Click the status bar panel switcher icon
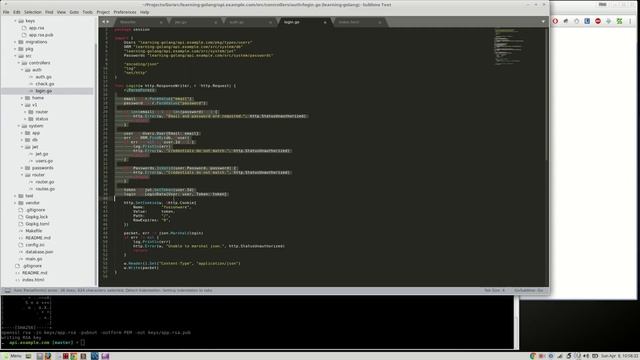Image resolution: width=640 pixels, height=360 pixels. point(7,291)
